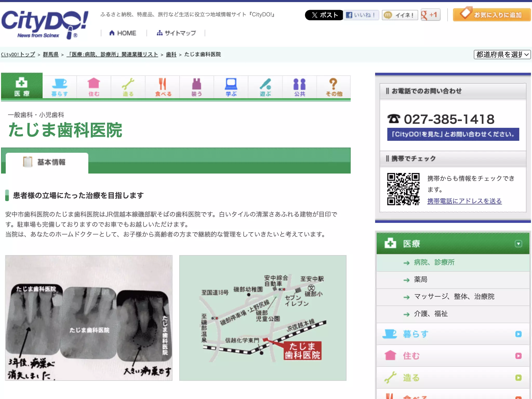Click the mixi イイネ! button

400,15
